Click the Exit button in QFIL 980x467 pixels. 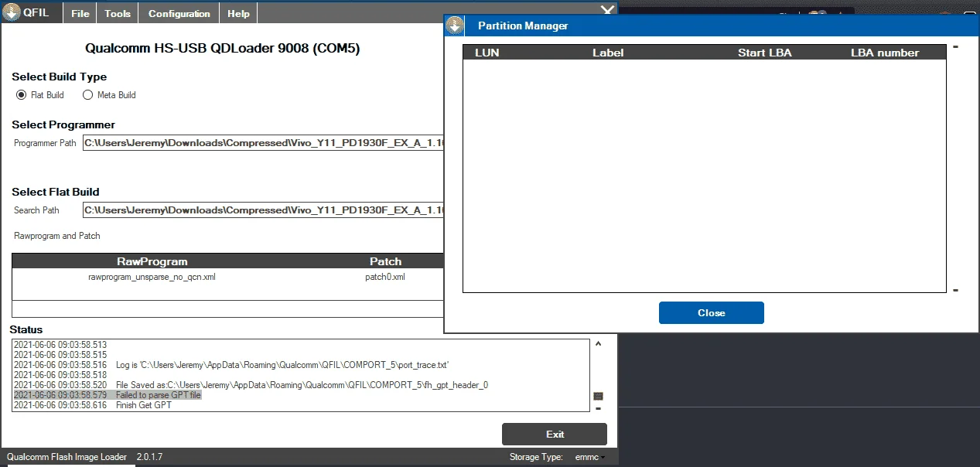[x=555, y=434]
